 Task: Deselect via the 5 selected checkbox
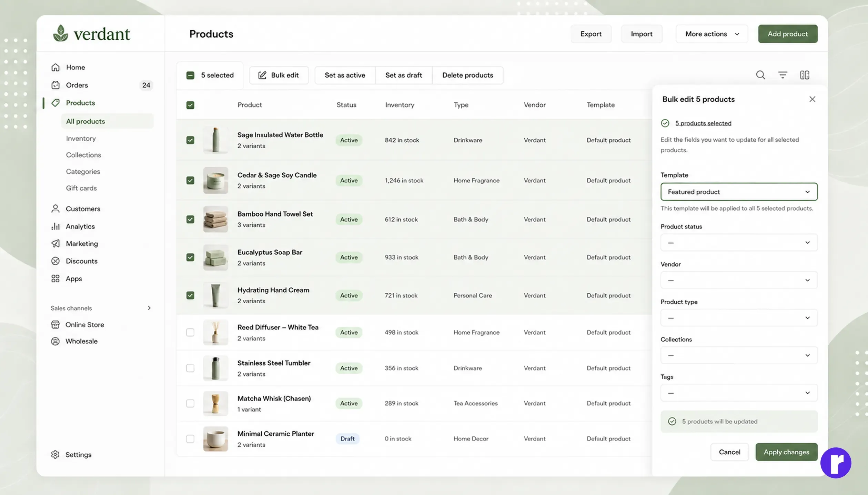click(x=190, y=75)
